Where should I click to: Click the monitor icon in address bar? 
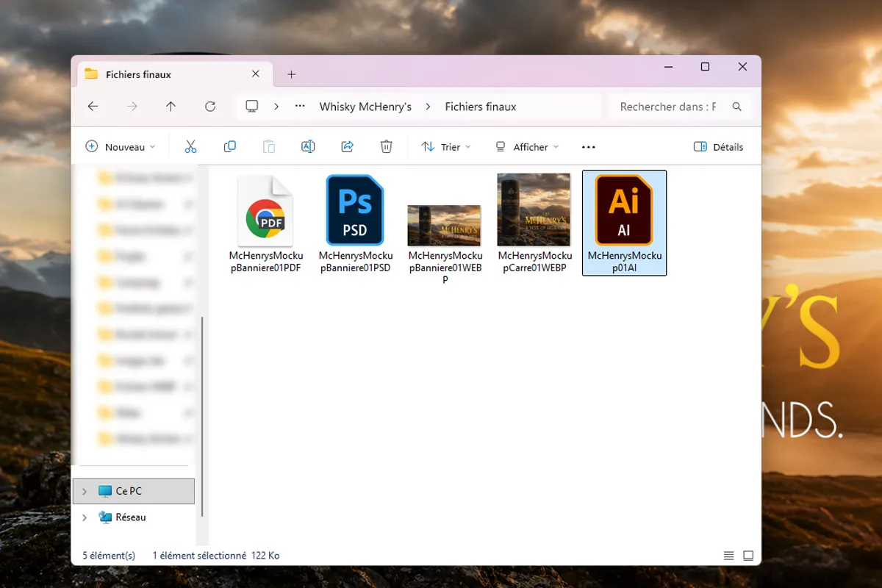pyautogui.click(x=252, y=107)
